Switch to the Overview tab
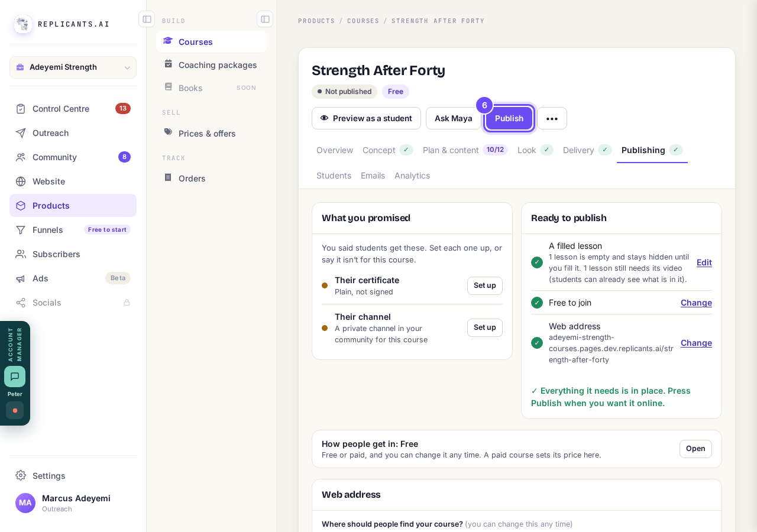Image resolution: width=757 pixels, height=532 pixels. click(335, 150)
